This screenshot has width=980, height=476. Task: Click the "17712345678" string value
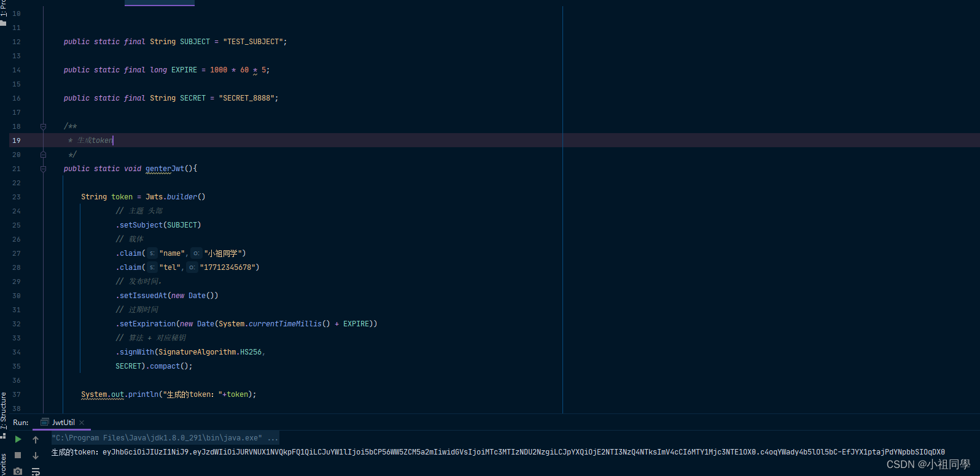point(227,267)
